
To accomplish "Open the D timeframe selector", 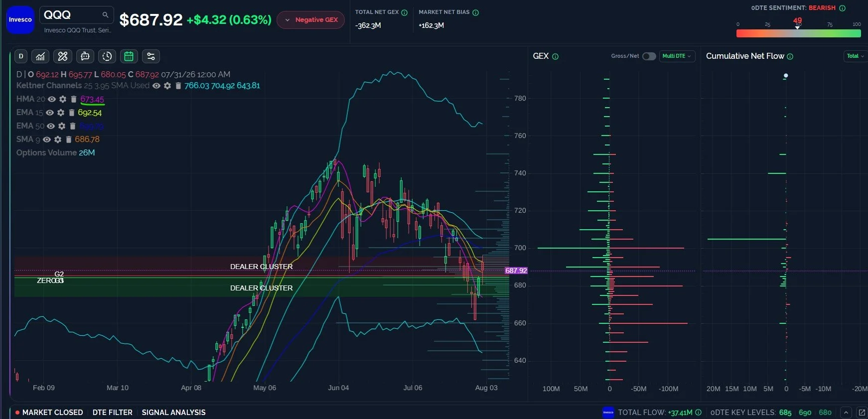I will tap(21, 56).
